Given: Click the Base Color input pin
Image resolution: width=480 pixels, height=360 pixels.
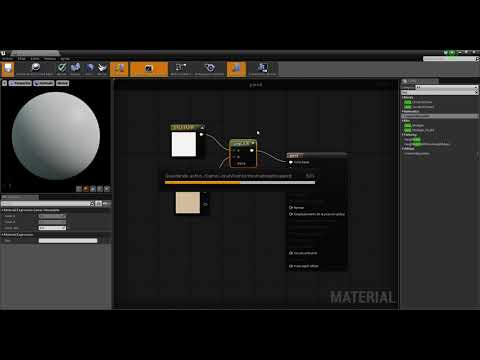Looking at the screenshot, I should (291, 162).
